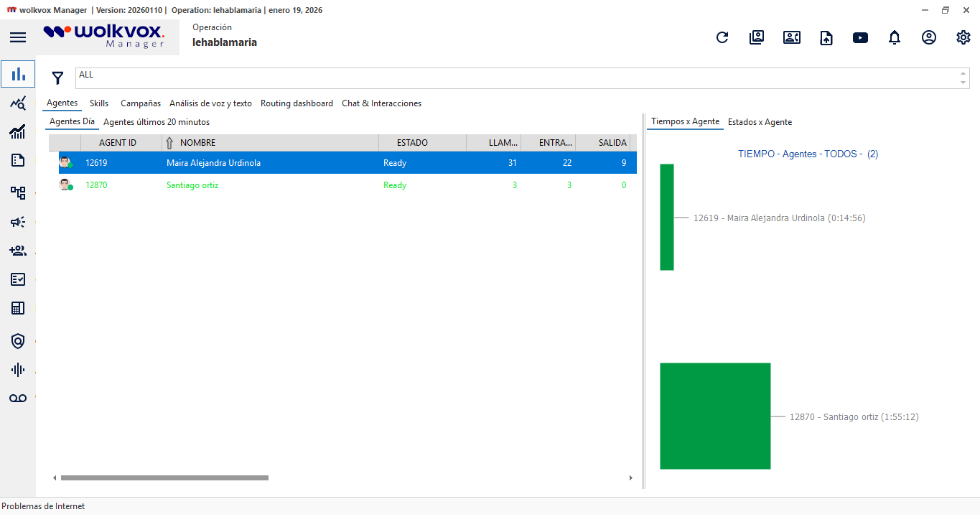Screen dimensions: 980x517
Task: Open the settings gear icon
Action: (x=963, y=38)
